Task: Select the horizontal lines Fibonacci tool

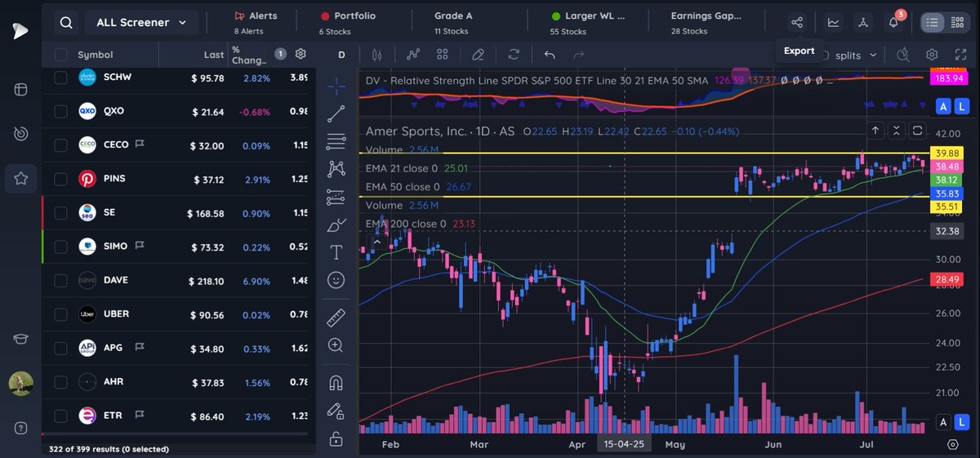Action: [x=336, y=141]
